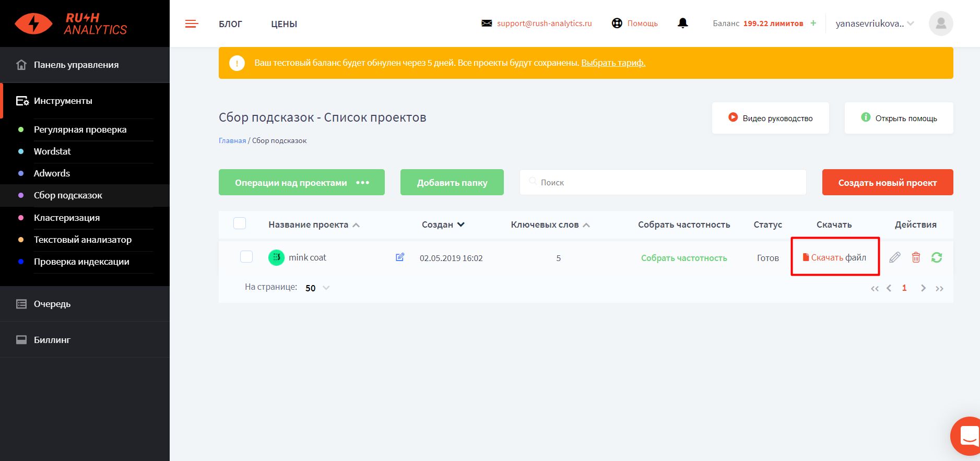
Task: Open Операции над проектами menu
Action: click(302, 182)
